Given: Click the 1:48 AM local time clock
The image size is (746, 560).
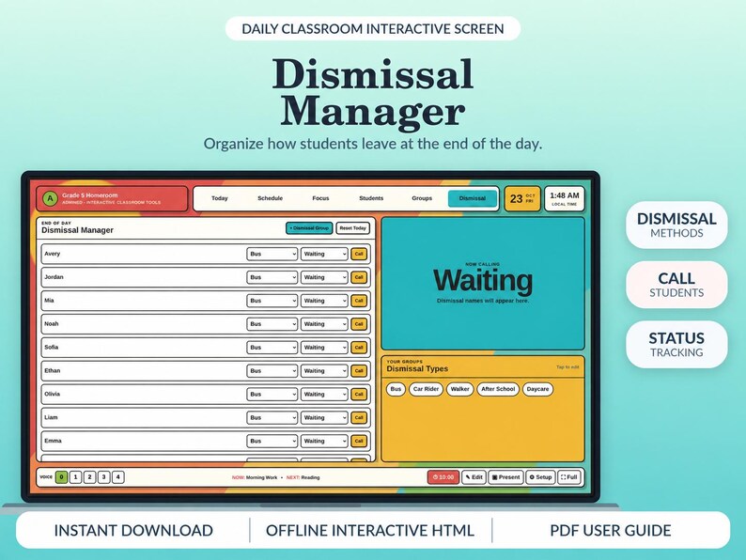Looking at the screenshot, I should point(565,199).
